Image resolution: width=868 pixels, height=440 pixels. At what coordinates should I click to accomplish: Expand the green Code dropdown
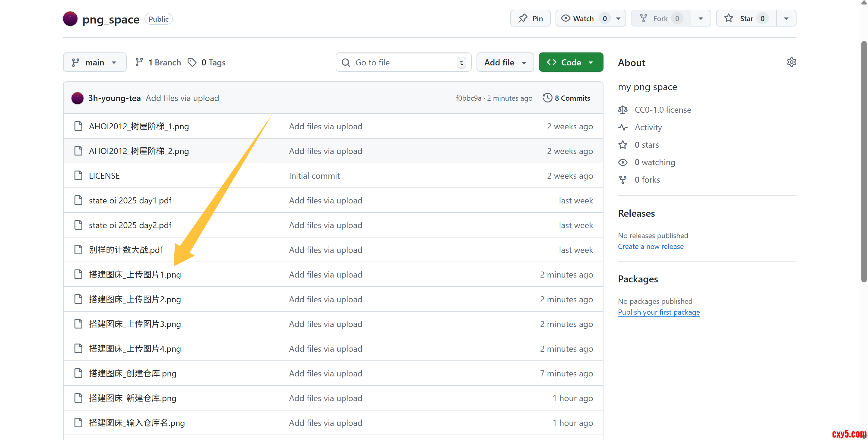pos(571,62)
